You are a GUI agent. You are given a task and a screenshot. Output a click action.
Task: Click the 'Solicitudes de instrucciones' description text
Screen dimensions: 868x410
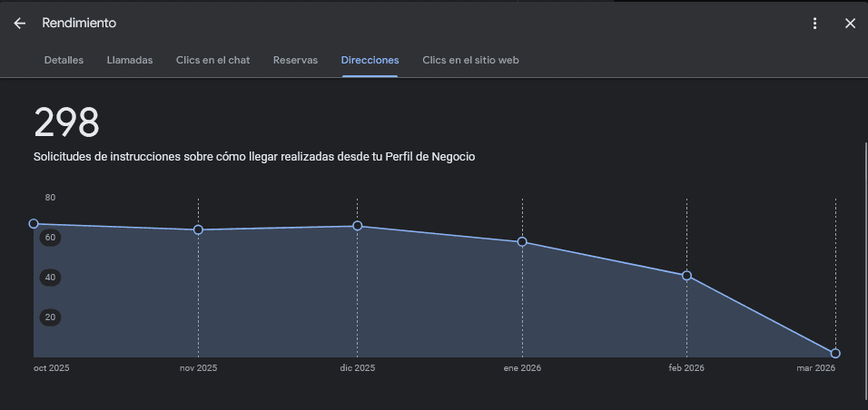pyautogui.click(x=254, y=157)
